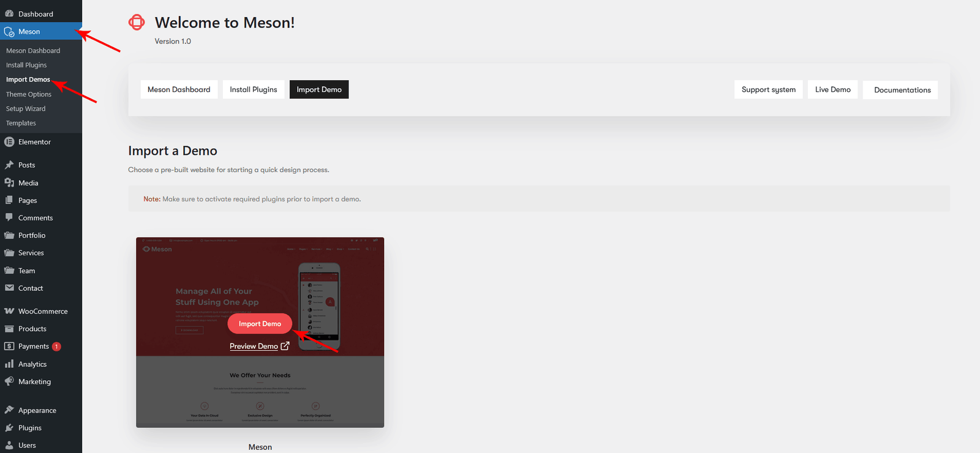Open the Install Plugins tab
The width and height of the screenshot is (980, 453).
pyautogui.click(x=253, y=89)
